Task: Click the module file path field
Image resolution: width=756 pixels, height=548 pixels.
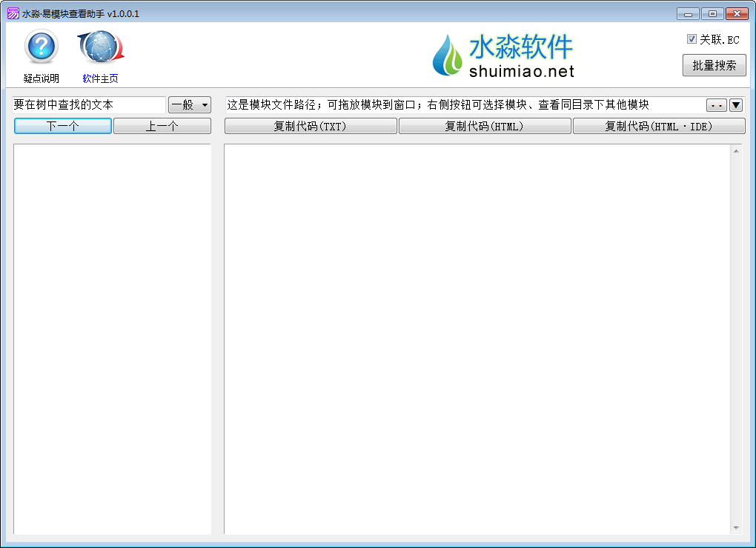Action: click(463, 105)
